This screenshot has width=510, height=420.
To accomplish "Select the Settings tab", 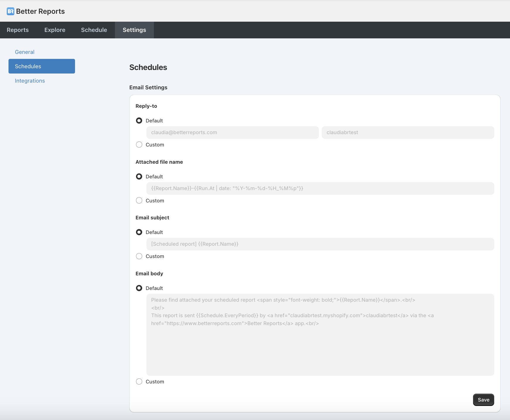I will [134, 30].
